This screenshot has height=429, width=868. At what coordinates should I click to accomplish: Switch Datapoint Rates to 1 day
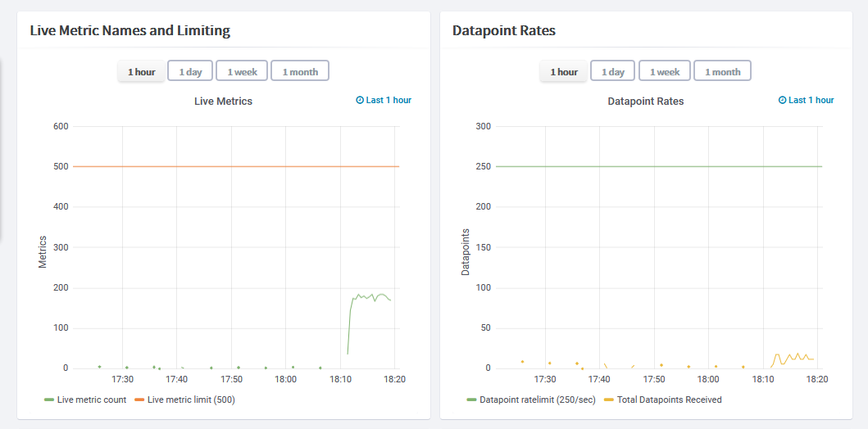coord(613,71)
